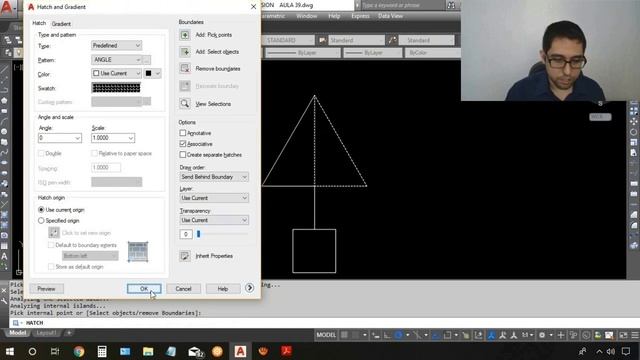Click the grid display icon in the status bar
The image size is (640, 360).
344,335
